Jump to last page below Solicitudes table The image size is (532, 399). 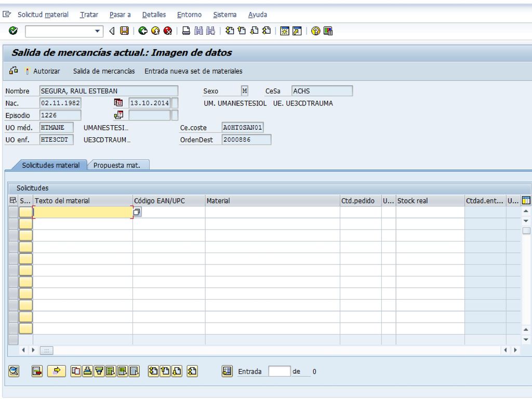192,371
